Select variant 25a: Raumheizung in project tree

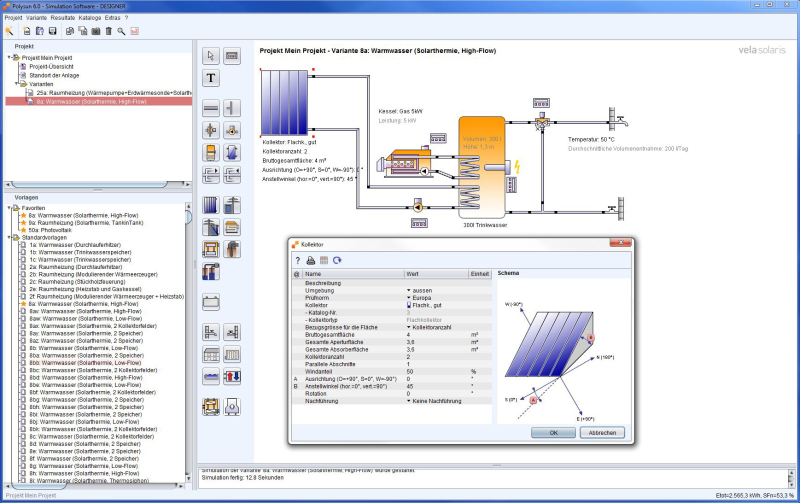[x=114, y=93]
